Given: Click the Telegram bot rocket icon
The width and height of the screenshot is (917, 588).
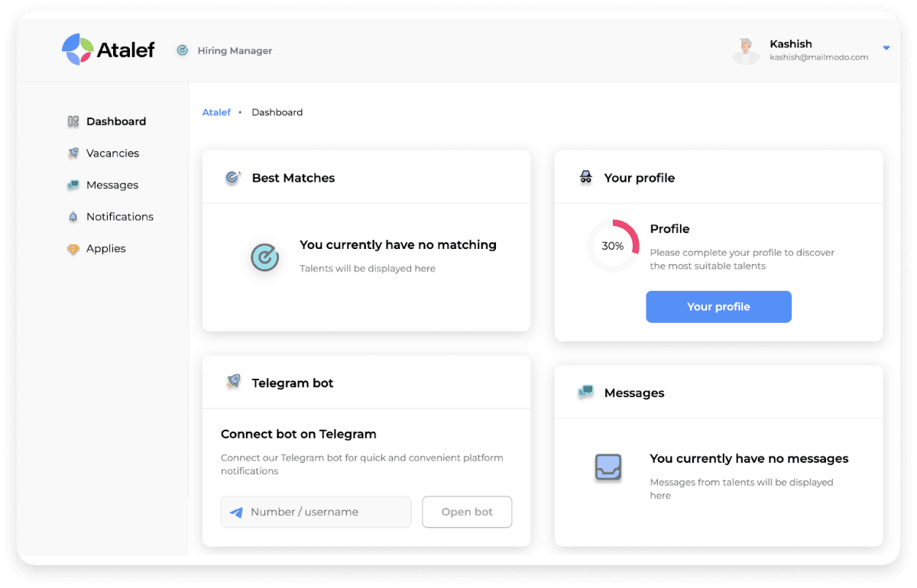Looking at the screenshot, I should [233, 382].
